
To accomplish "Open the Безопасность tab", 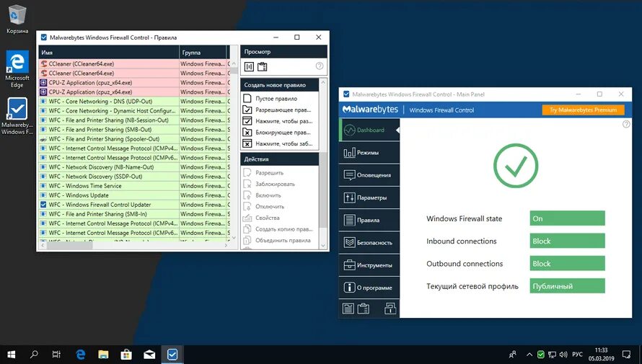I will (369, 242).
